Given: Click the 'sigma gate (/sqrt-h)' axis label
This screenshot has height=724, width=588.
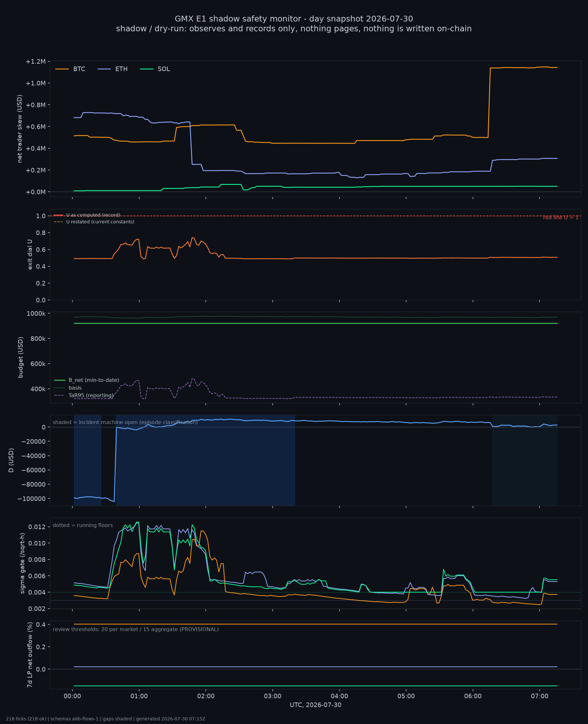Looking at the screenshot, I should pyautogui.click(x=22, y=563).
